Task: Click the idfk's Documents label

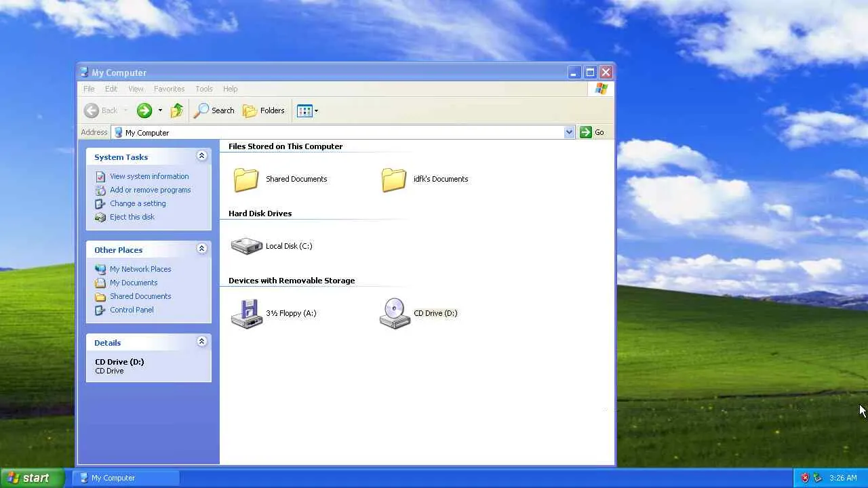Action: 441,179
